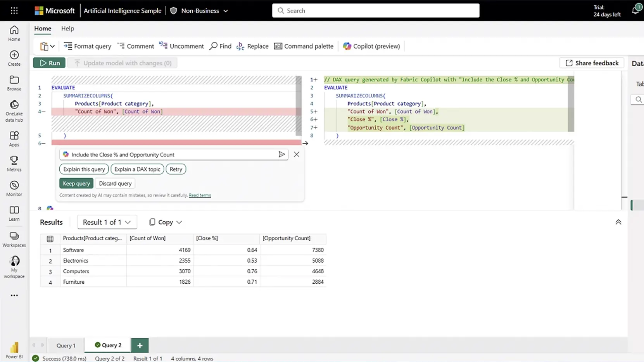Viewport: 644px width, 362px height.
Task: Open the Non-Business sensitivity dropdown
Action: [x=199, y=10]
